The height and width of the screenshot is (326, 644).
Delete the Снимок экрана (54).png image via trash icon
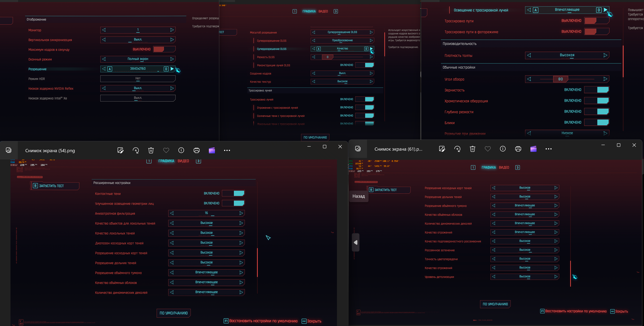[x=151, y=150]
